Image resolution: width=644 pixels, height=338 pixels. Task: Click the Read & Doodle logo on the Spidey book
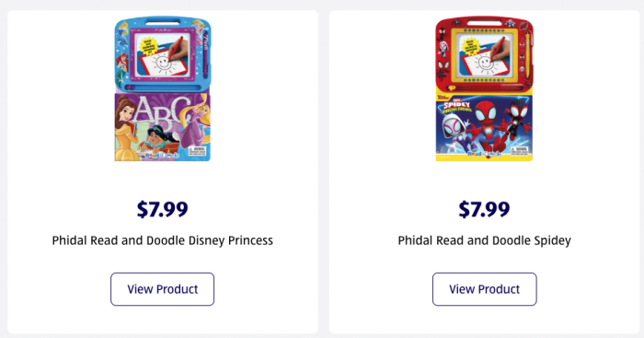click(x=484, y=154)
